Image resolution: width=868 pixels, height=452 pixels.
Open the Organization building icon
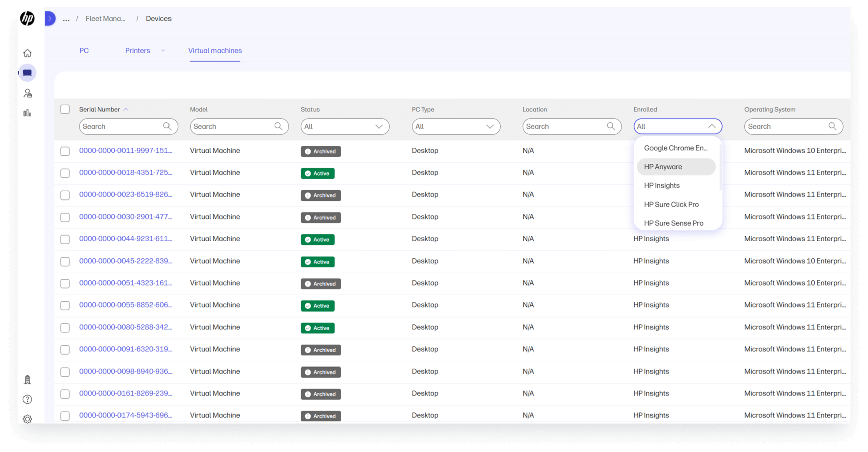tap(27, 380)
